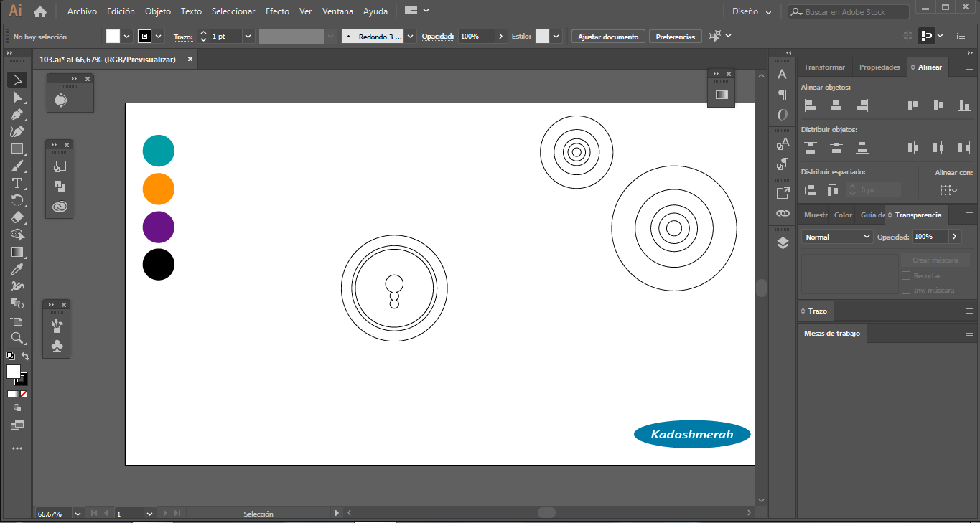This screenshot has width=980, height=523.
Task: Click the Ajustar documento button
Action: click(x=608, y=37)
